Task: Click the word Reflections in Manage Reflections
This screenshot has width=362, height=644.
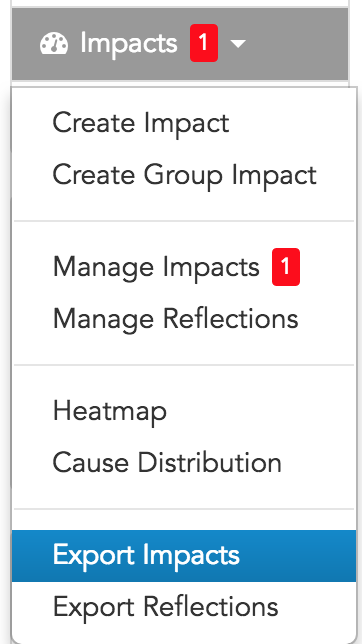Action: point(231,318)
